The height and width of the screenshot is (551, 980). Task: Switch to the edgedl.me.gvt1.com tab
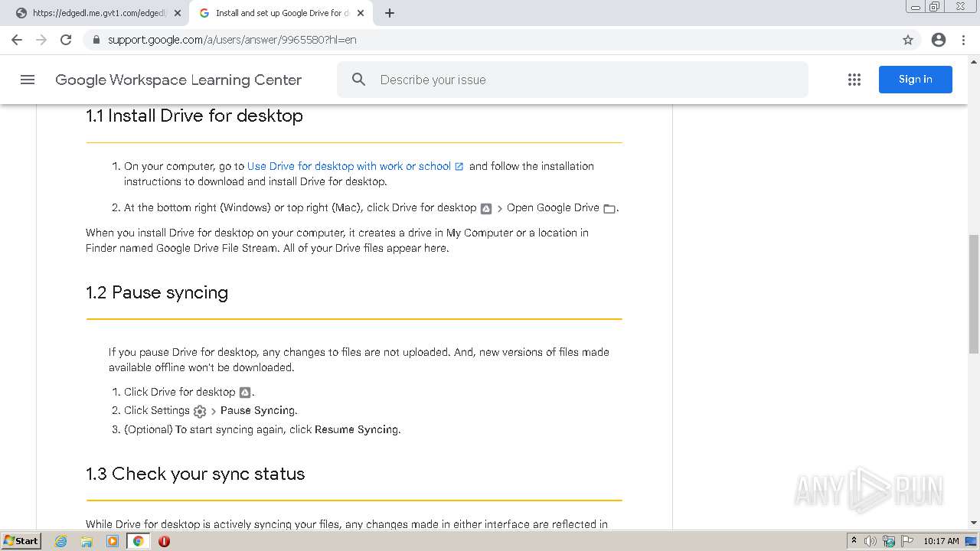(98, 13)
